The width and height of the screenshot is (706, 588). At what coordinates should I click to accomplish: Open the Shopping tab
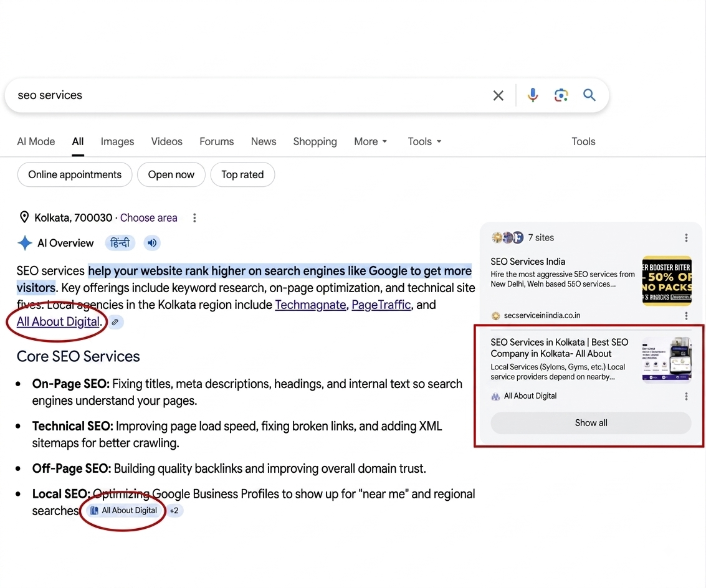(315, 141)
